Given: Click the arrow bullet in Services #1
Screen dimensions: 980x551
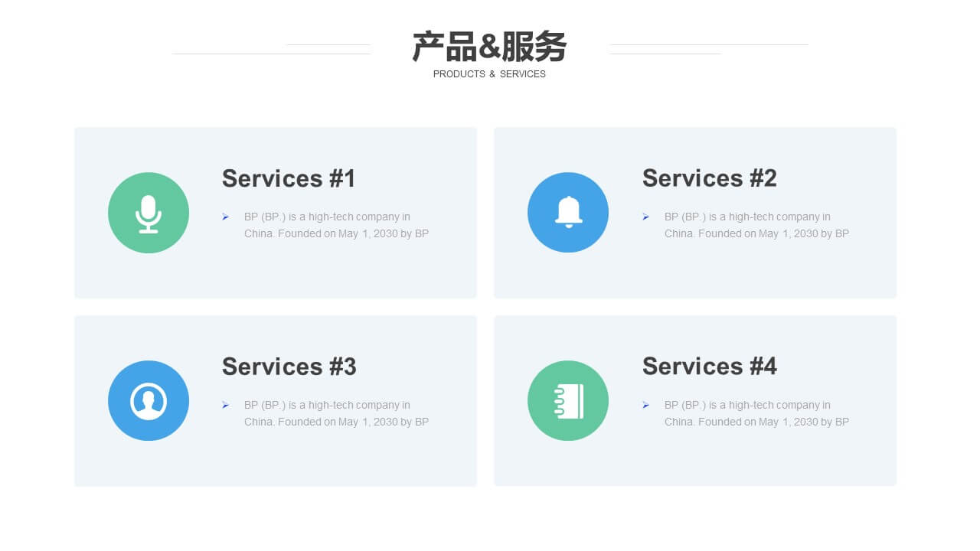Looking at the screenshot, I should tap(226, 217).
